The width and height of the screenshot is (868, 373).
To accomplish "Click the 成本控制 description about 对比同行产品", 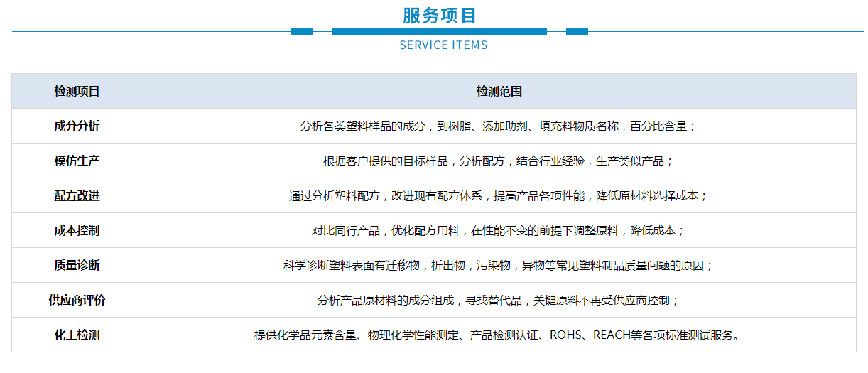I will 499,231.
